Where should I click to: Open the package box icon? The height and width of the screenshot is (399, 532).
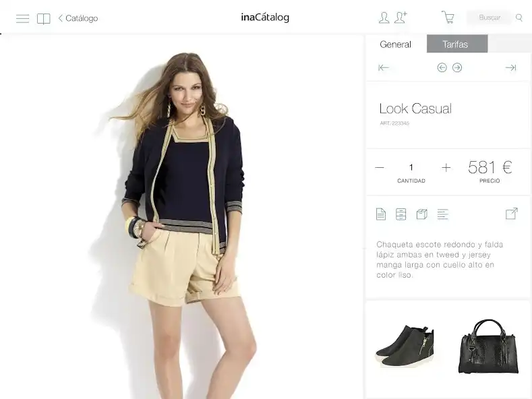coord(421,214)
